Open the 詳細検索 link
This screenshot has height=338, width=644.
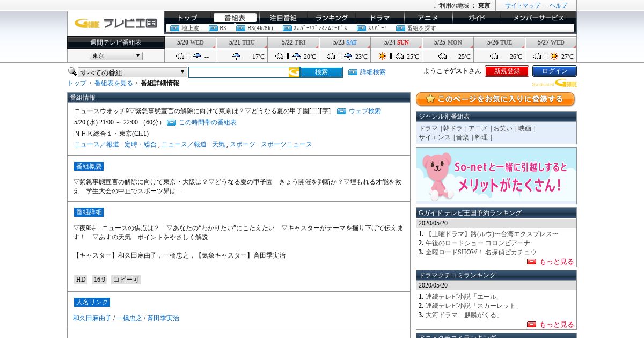tap(372, 72)
